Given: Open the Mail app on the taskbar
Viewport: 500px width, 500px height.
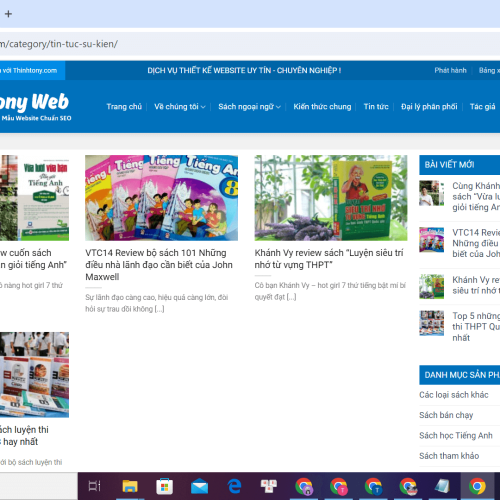Looking at the screenshot, I should click(199, 487).
